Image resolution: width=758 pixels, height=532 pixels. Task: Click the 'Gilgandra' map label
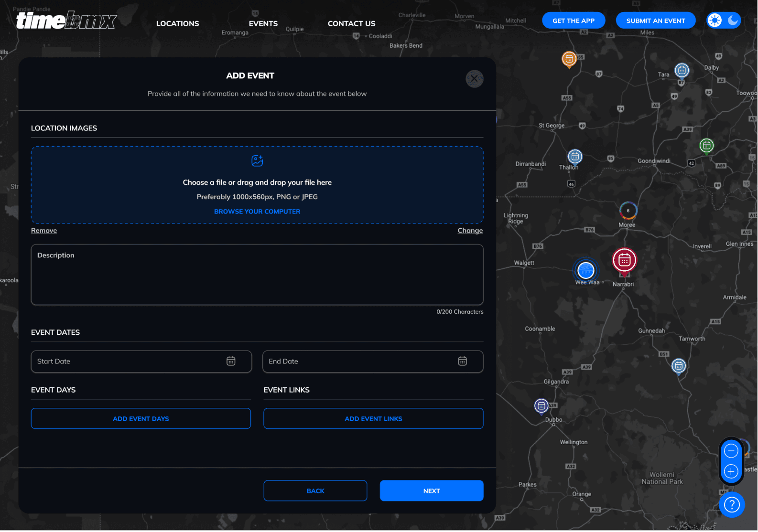(556, 382)
